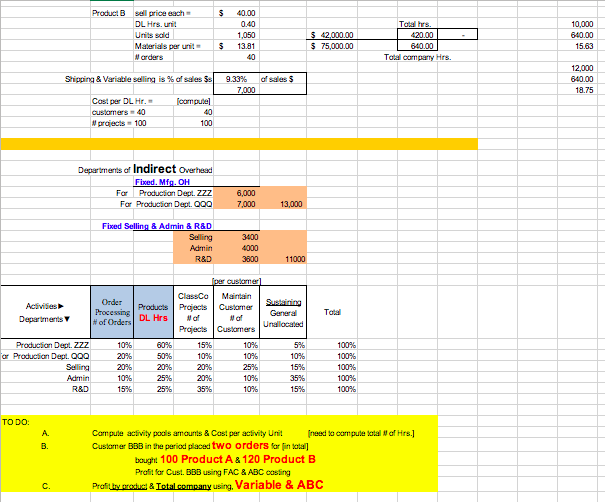Select the DL Hrs. unit value 0.40

pos(248,24)
